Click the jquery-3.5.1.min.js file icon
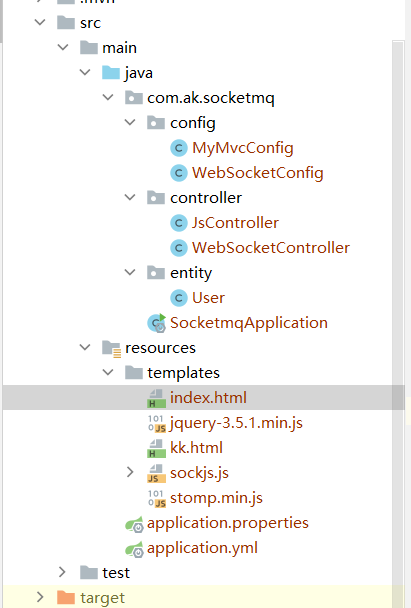411x608 pixels. tap(157, 423)
